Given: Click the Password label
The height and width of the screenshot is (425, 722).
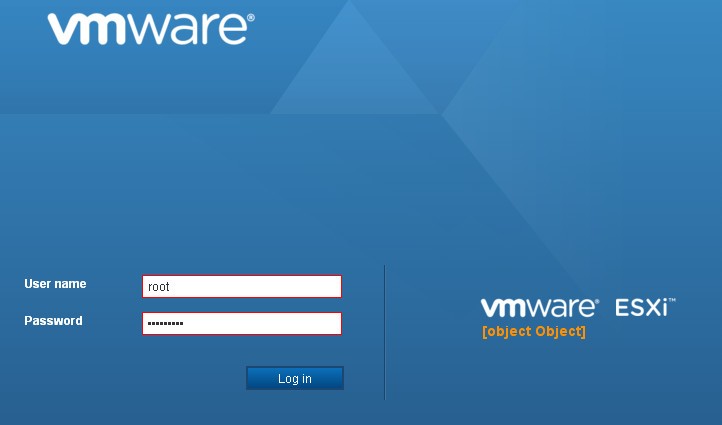Looking at the screenshot, I should point(53,320).
